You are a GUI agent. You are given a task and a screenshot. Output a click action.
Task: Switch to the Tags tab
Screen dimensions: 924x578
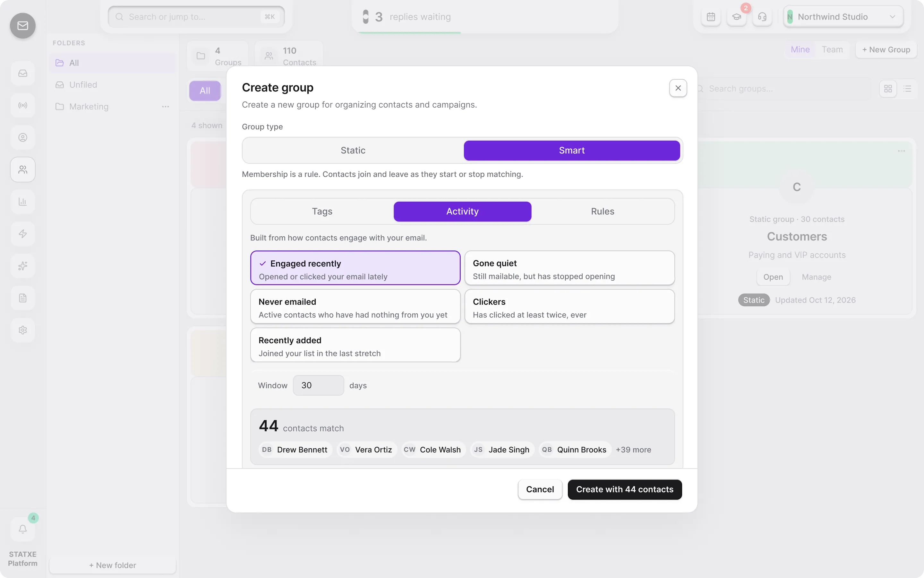click(322, 211)
